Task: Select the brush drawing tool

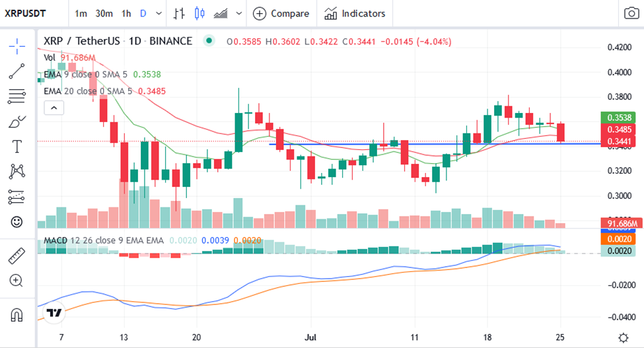Action: tap(17, 122)
